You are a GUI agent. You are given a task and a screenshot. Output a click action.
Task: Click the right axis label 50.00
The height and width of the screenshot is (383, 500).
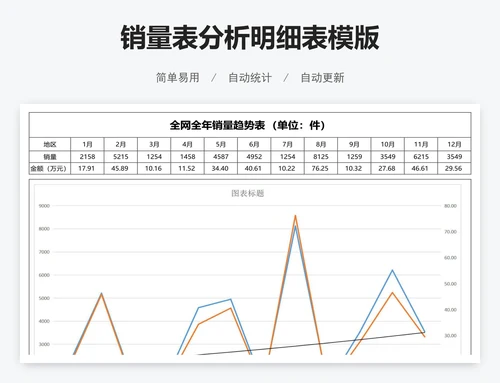point(450,284)
